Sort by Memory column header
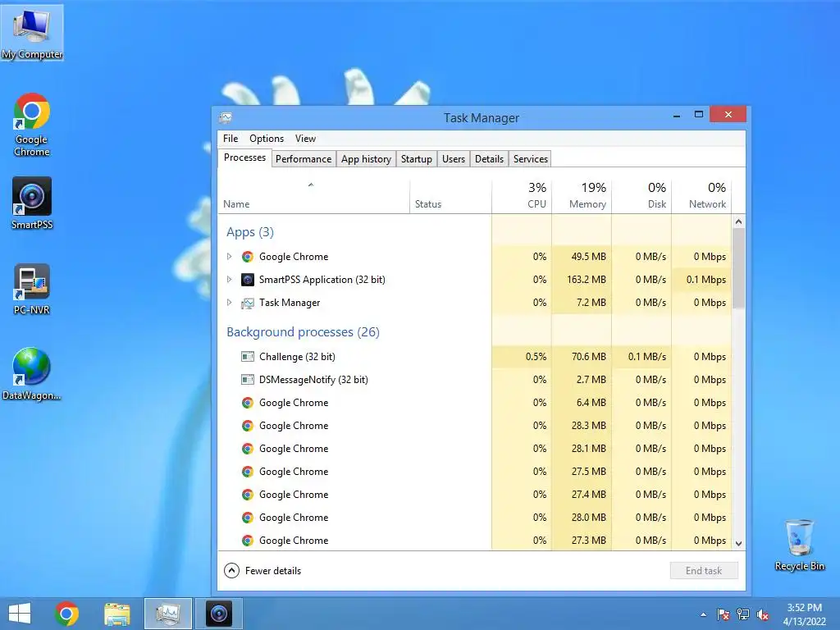Viewport: 840px width, 630px height. click(582, 196)
